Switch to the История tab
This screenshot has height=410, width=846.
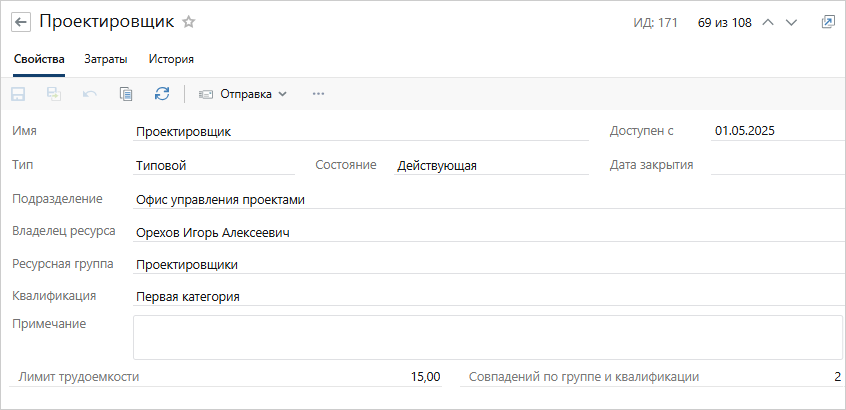(x=171, y=59)
